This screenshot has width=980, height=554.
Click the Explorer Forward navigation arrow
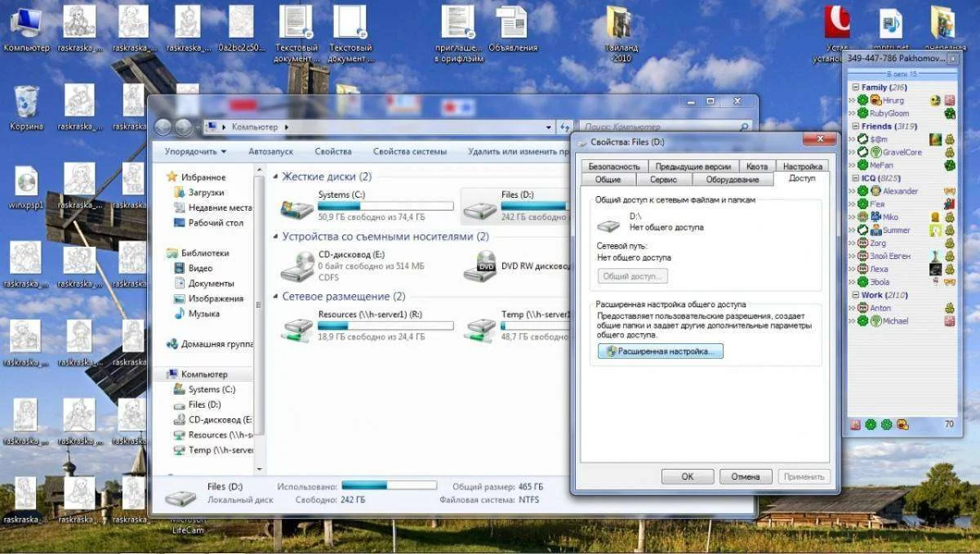point(183,127)
